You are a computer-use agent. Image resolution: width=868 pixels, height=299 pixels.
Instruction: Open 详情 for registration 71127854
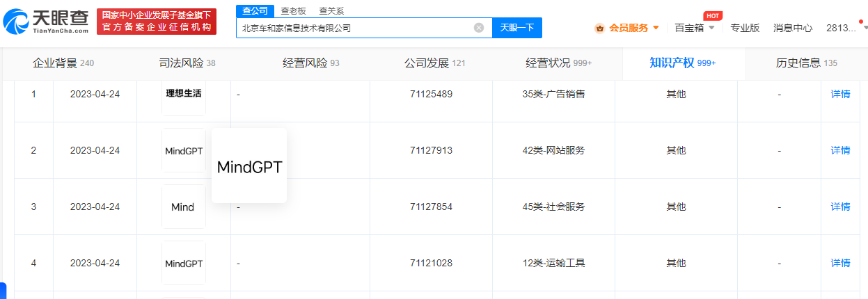click(840, 207)
